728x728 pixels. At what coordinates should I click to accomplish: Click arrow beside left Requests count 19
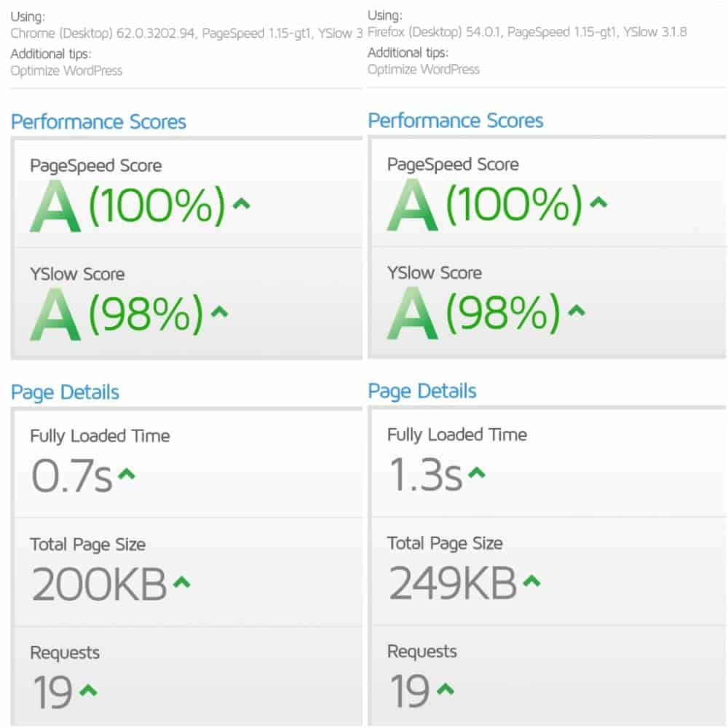click(x=88, y=690)
